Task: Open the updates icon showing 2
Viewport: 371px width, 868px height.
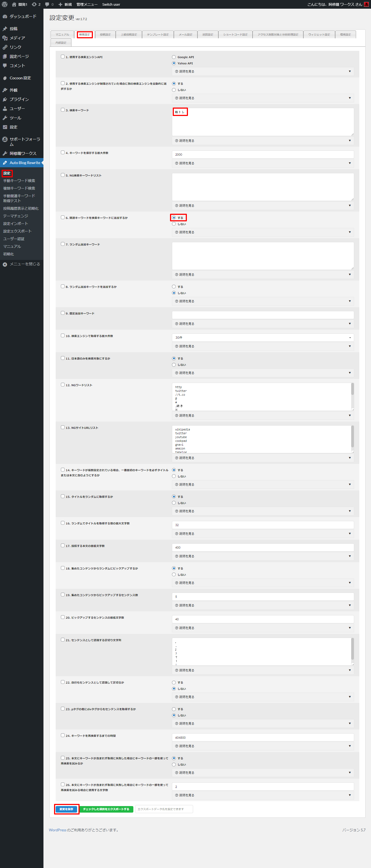Action: pos(34,4)
